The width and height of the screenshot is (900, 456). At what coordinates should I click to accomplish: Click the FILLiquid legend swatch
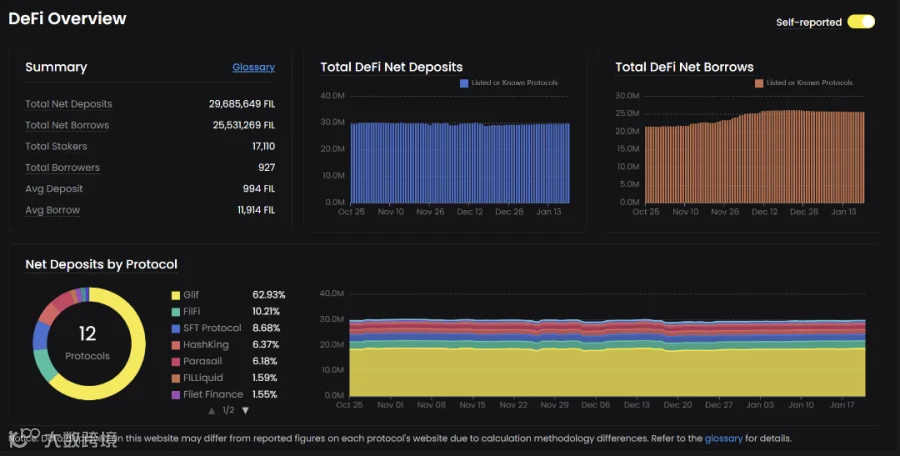(176, 378)
